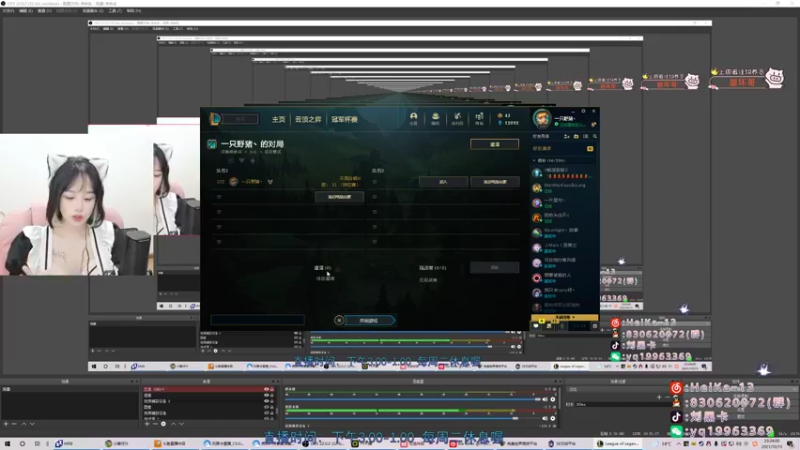Click the lobby chat input field
The image size is (800, 450).
click(x=257, y=320)
